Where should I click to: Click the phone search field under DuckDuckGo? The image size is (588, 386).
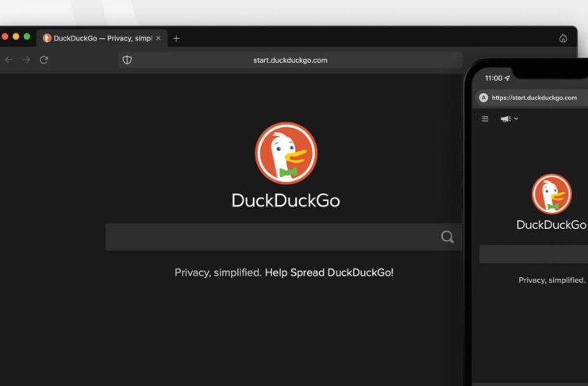[533, 254]
